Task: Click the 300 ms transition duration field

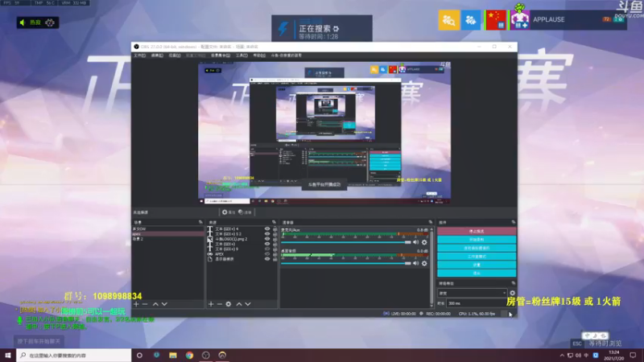Action: click(x=477, y=303)
